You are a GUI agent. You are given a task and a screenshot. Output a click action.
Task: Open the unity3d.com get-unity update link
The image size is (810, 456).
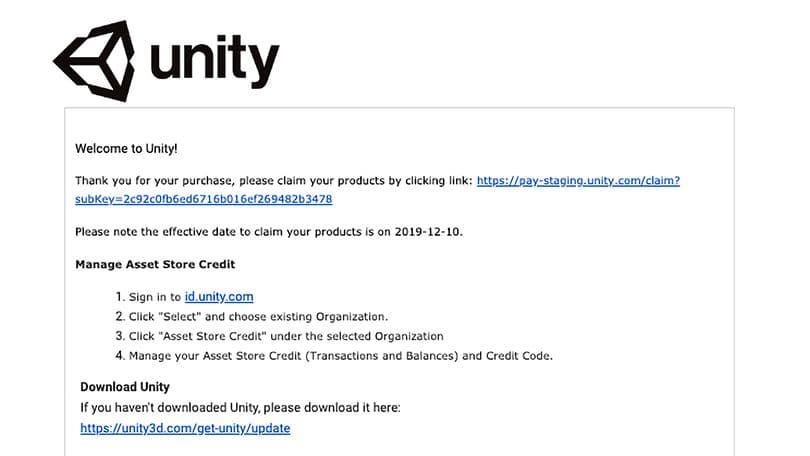click(x=185, y=428)
